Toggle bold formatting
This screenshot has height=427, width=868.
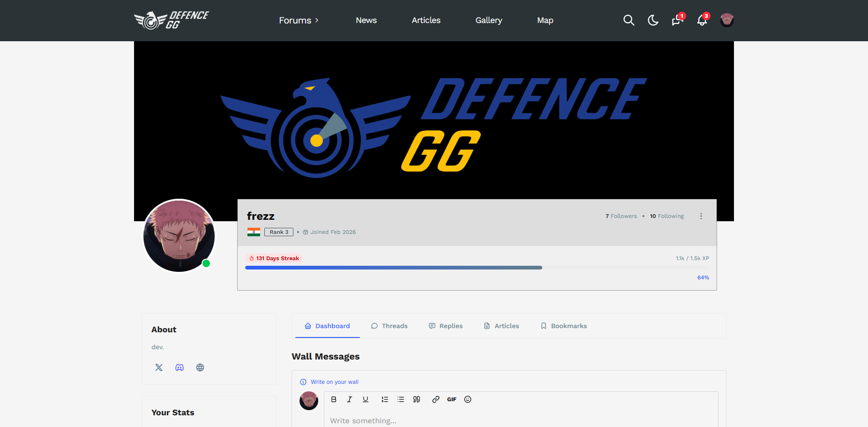coord(334,399)
